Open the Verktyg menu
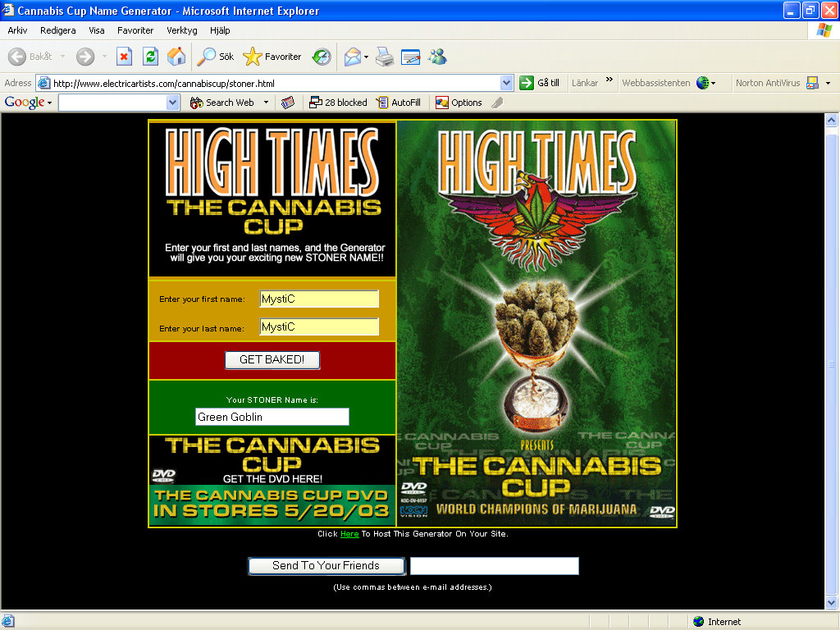The image size is (840, 630). tap(182, 30)
